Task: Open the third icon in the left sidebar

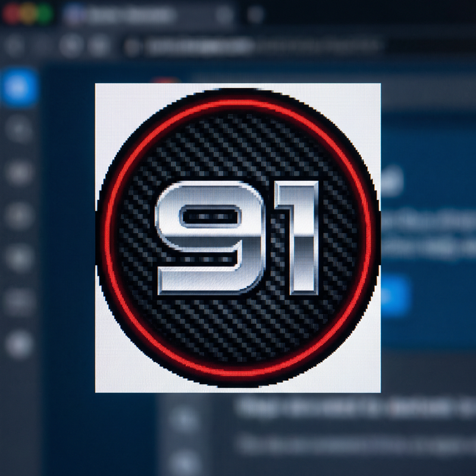Action: click(x=19, y=173)
